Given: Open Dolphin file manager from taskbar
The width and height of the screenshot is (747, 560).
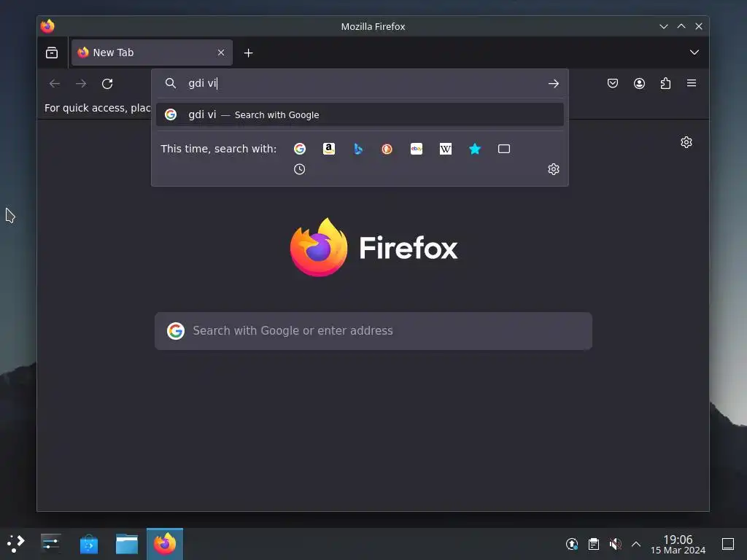Looking at the screenshot, I should point(127,544).
